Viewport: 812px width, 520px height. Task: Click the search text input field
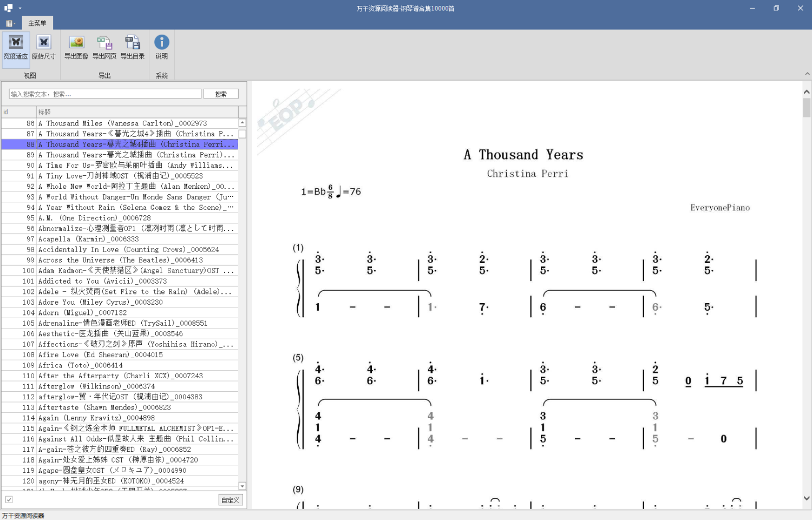point(105,94)
